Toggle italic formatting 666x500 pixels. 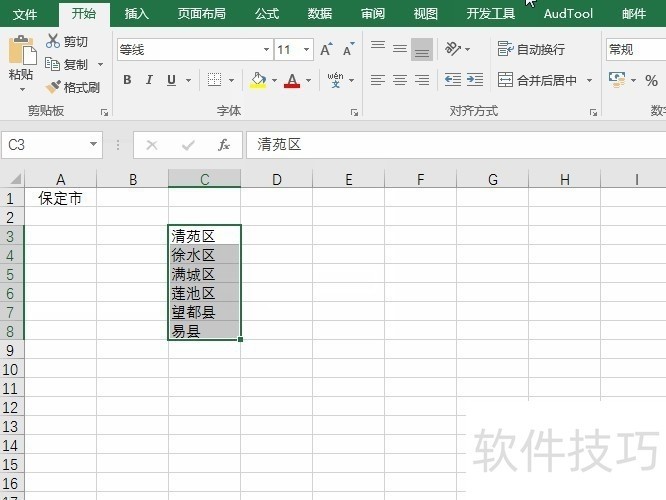pos(149,80)
